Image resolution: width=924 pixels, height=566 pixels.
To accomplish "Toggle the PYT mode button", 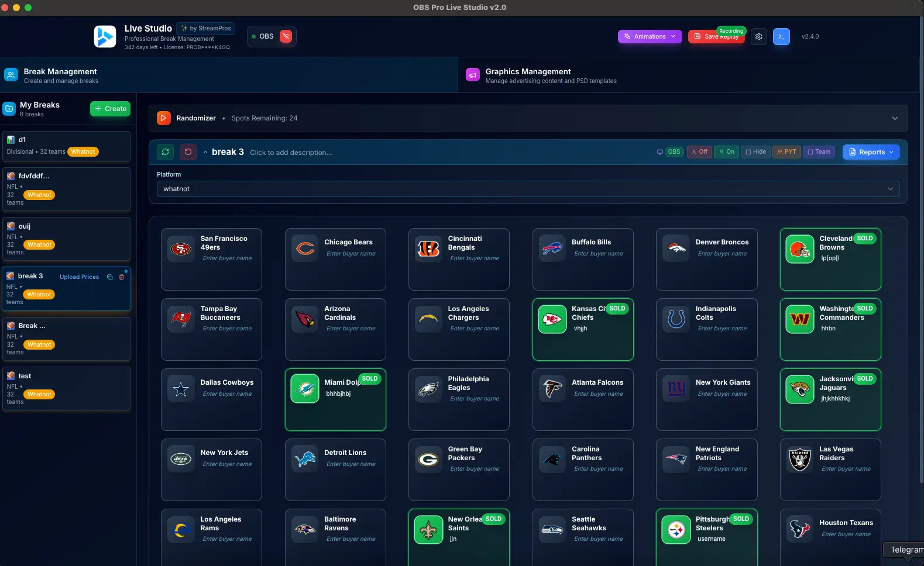I will 786,152.
